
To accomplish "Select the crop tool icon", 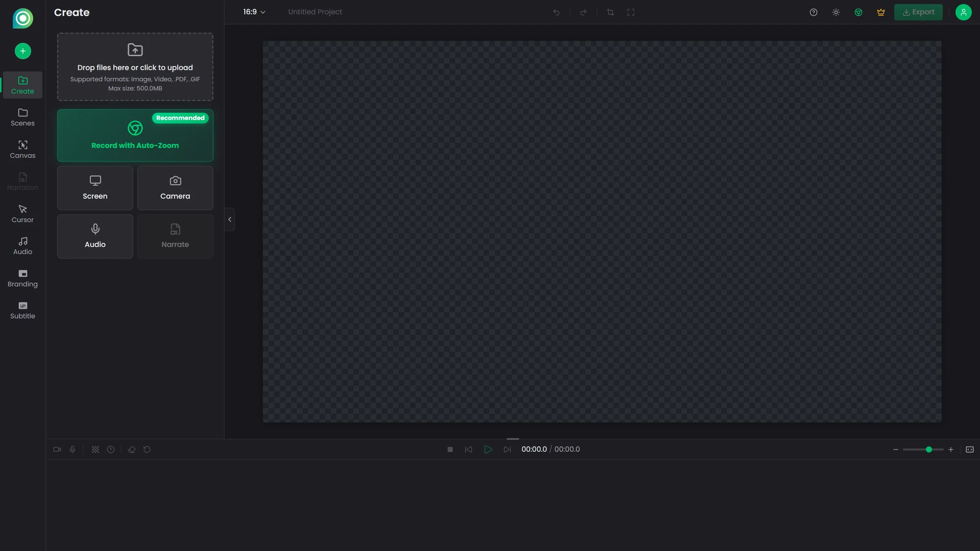I will pyautogui.click(x=610, y=12).
